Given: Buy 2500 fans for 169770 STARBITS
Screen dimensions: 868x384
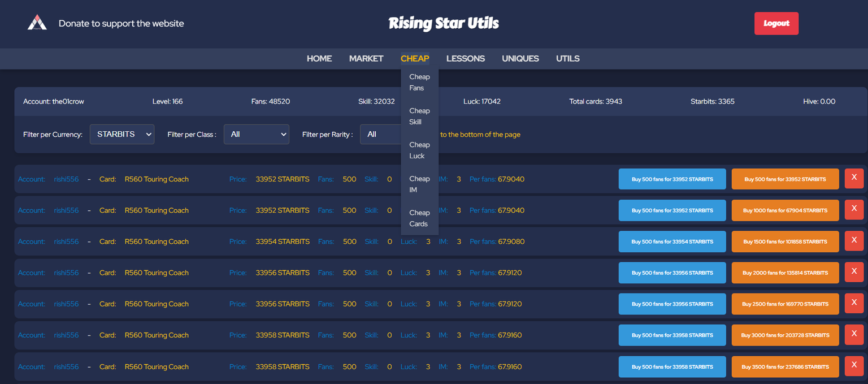Looking at the screenshot, I should click(x=785, y=304).
